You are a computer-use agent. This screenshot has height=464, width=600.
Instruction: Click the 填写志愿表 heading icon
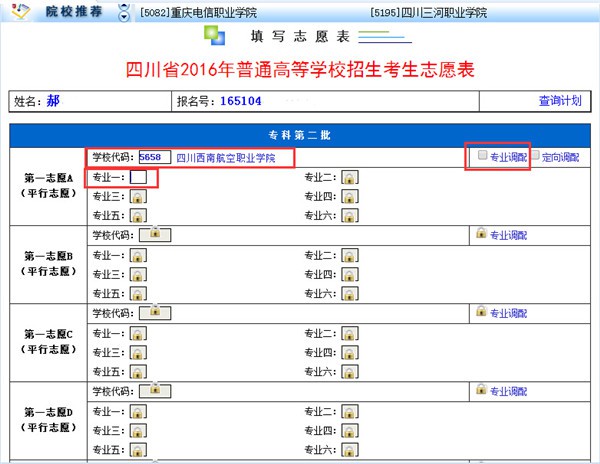coord(215,35)
